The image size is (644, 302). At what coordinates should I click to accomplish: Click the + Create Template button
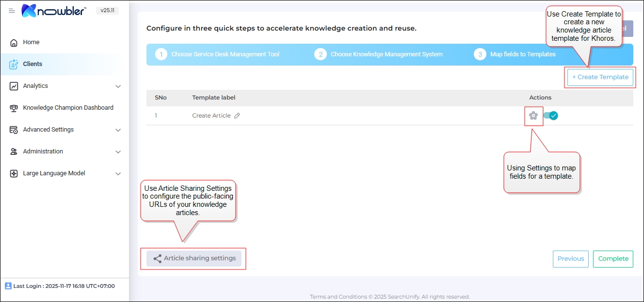pyautogui.click(x=600, y=77)
